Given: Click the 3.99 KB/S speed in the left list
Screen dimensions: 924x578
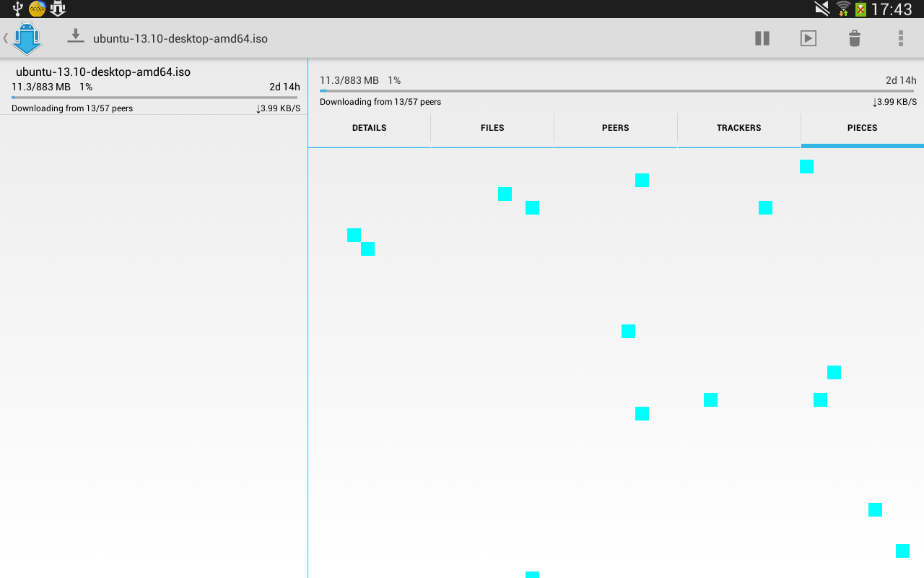Looking at the screenshot, I should pyautogui.click(x=279, y=108).
